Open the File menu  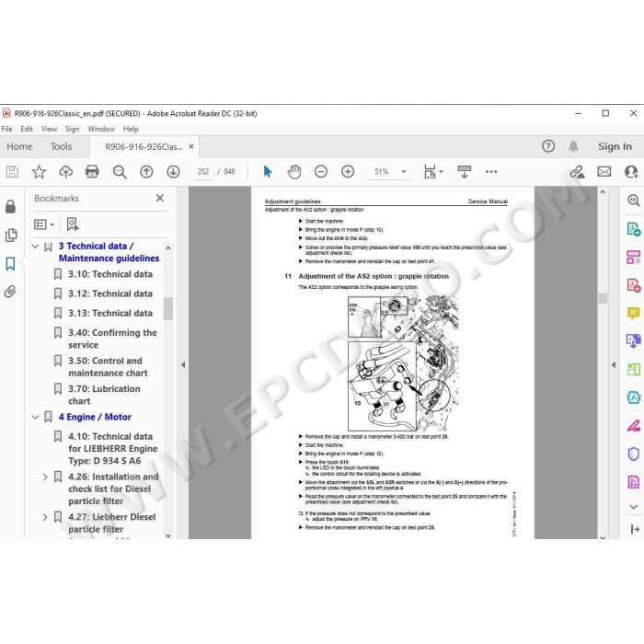tap(6, 129)
